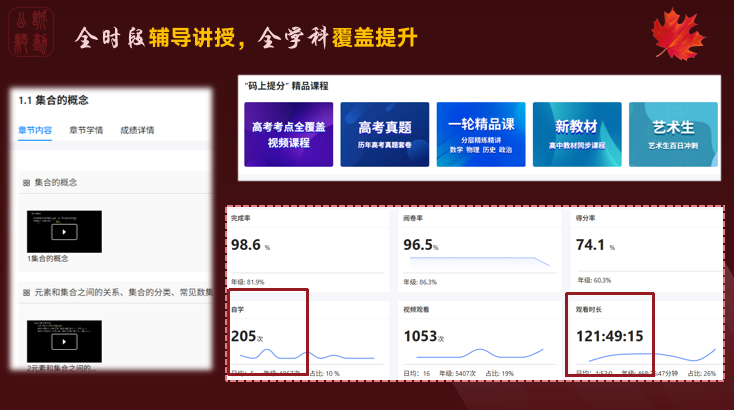Play the 1集合的概念 video thumbnail

[x=64, y=232]
